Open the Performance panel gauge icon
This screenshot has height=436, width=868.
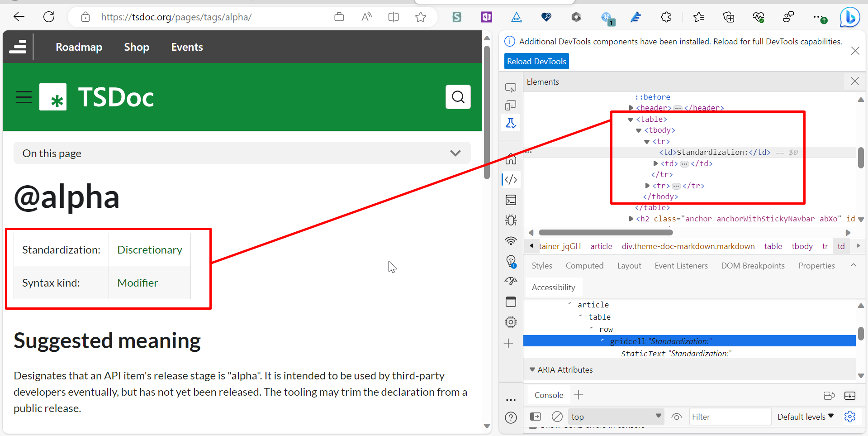[x=511, y=281]
